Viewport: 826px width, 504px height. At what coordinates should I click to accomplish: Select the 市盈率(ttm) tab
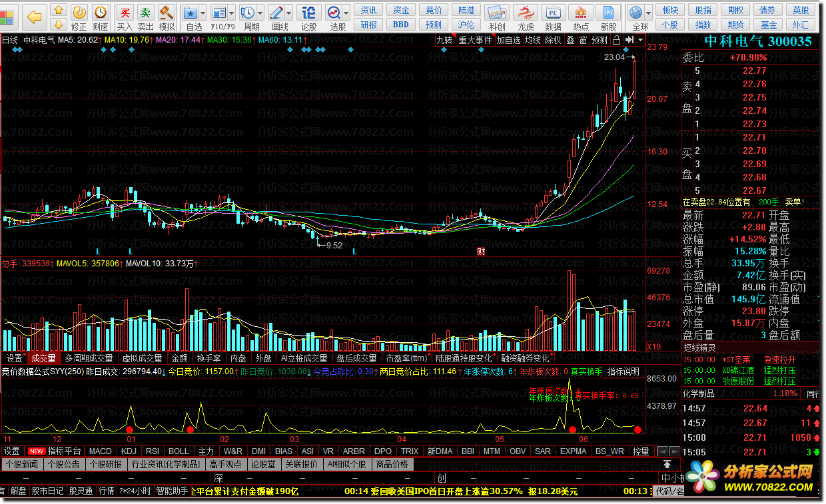(406, 358)
